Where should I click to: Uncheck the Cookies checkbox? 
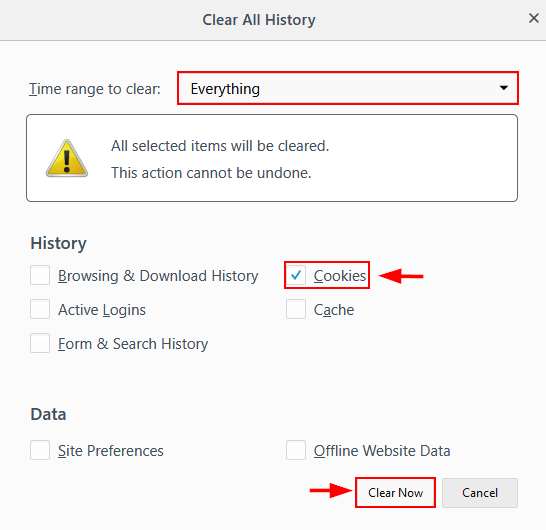(x=296, y=275)
